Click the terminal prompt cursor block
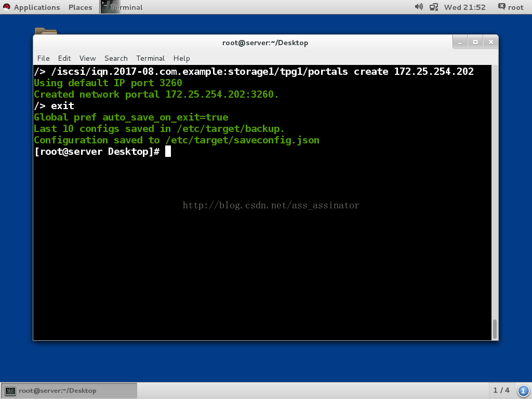The height and width of the screenshot is (399, 532). pyautogui.click(x=168, y=151)
